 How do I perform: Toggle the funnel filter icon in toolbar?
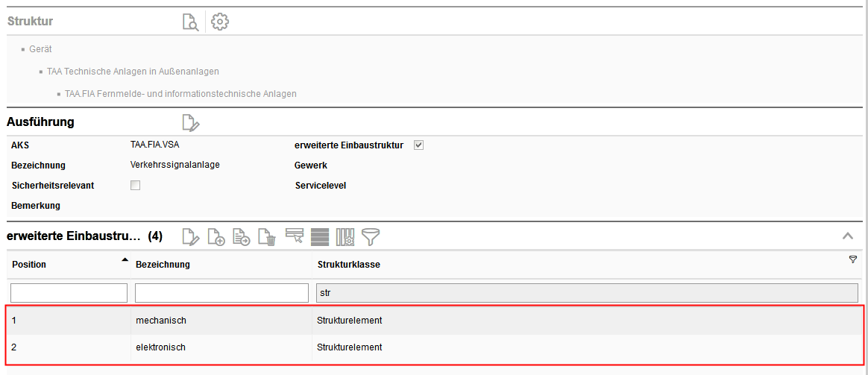pos(371,237)
